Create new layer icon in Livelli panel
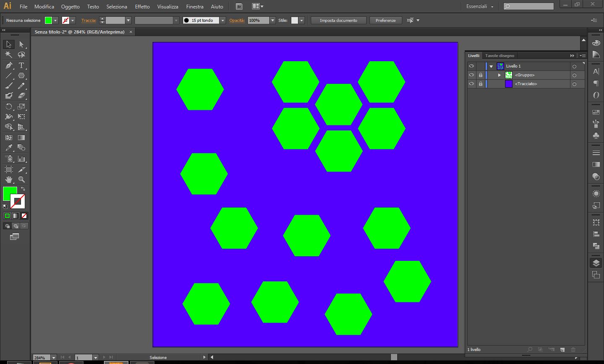This screenshot has width=604, height=364. click(562, 349)
